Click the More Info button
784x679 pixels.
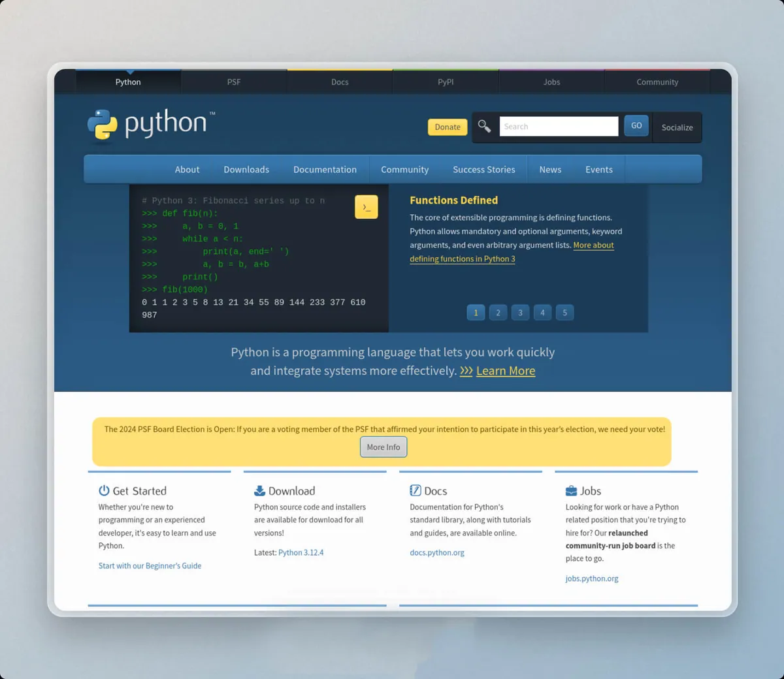384,447
